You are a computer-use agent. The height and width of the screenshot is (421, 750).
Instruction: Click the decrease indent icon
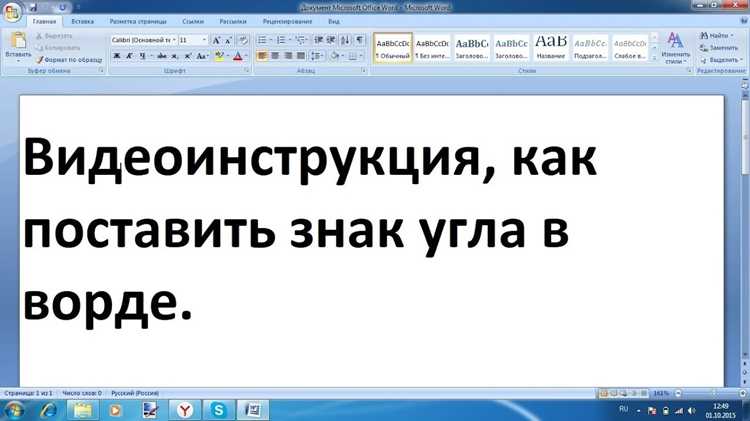click(x=319, y=40)
